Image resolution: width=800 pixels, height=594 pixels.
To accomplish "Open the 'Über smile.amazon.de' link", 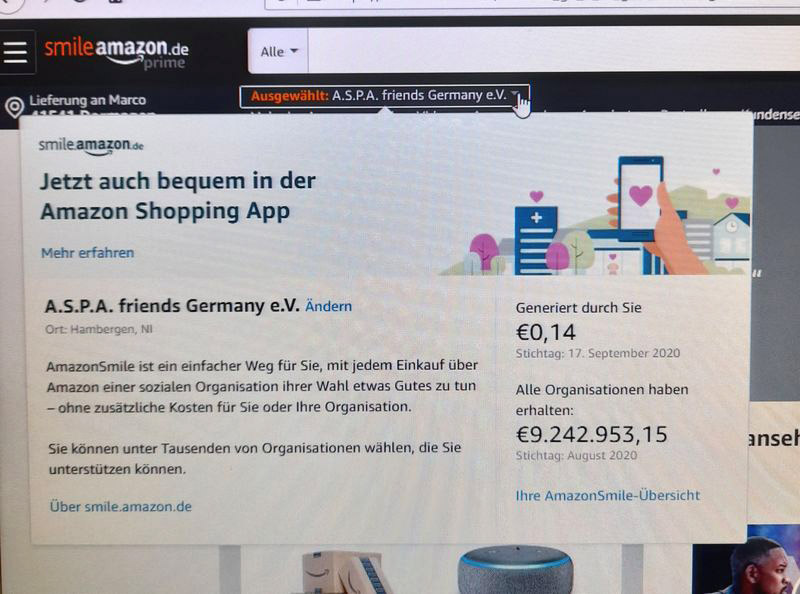I will click(x=121, y=506).
